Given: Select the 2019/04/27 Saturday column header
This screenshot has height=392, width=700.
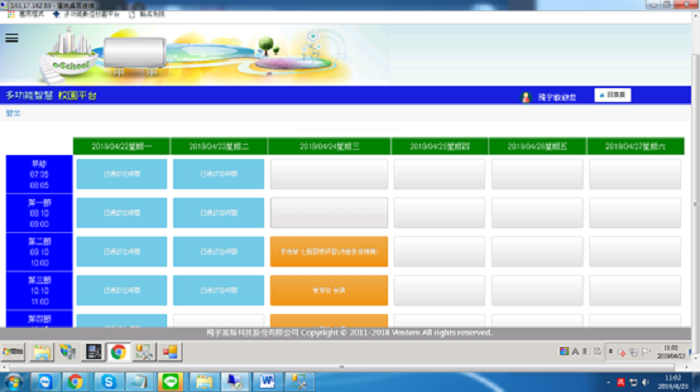Looking at the screenshot, I should pyautogui.click(x=635, y=146).
